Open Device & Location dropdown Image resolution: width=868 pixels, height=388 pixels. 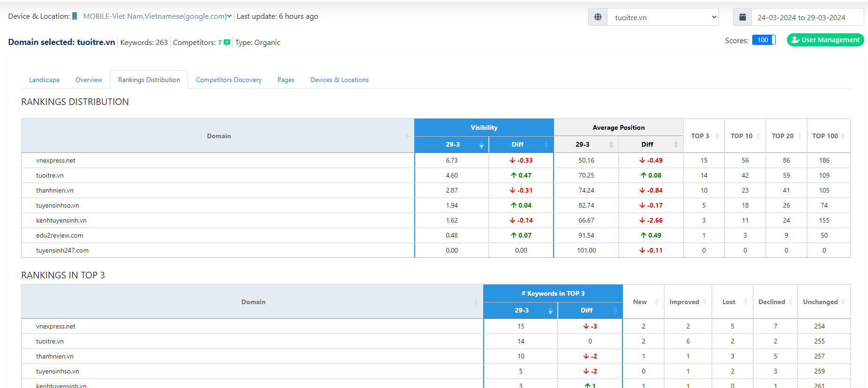click(x=157, y=16)
